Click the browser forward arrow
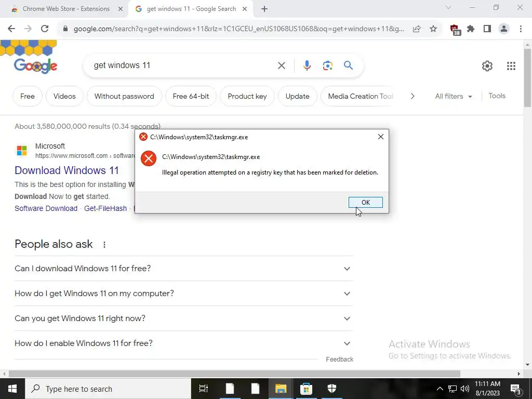This screenshot has width=532, height=399. pos(28,29)
